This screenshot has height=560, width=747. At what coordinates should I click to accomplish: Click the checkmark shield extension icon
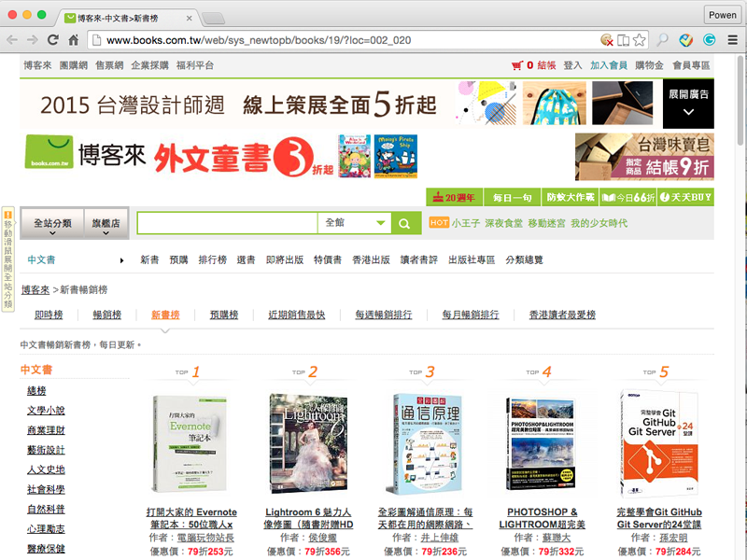[686, 40]
